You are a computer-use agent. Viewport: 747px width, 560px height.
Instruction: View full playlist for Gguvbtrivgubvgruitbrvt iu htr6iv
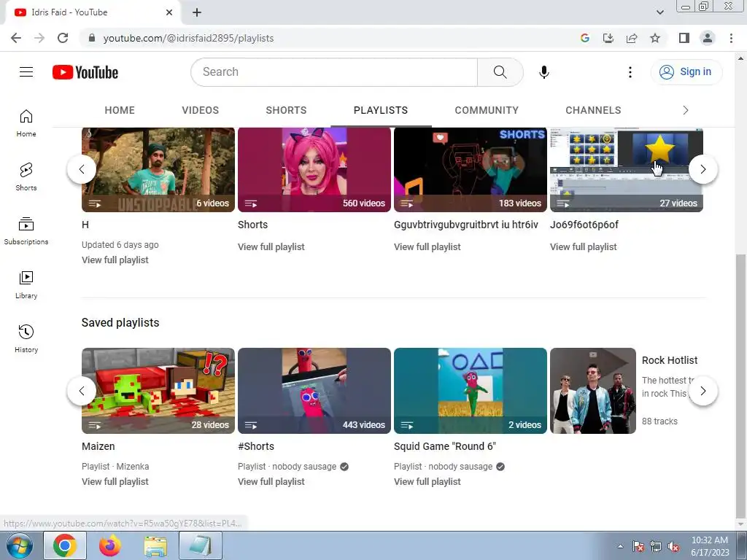click(427, 246)
